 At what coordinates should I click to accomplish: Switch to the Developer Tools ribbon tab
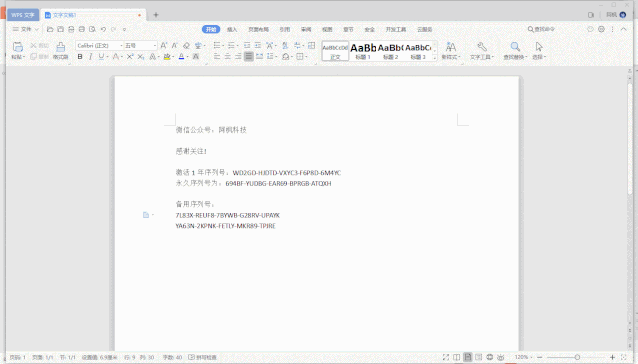[396, 29]
